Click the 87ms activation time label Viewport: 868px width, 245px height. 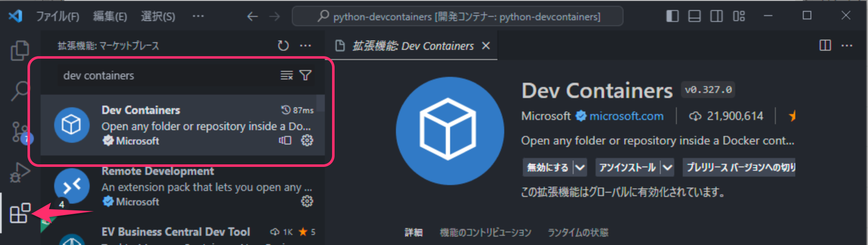tap(303, 110)
